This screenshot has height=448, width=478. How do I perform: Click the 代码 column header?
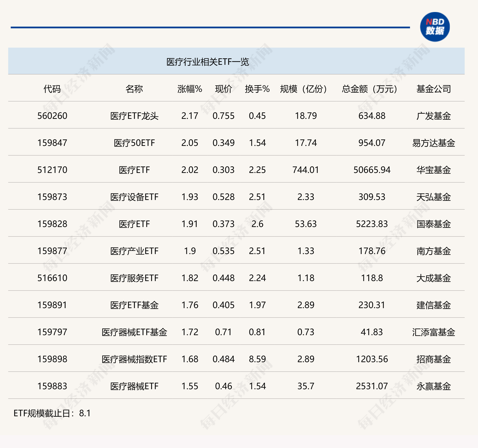(x=52, y=89)
